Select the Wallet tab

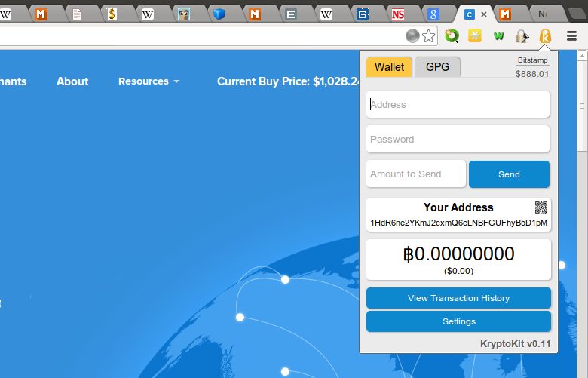pyautogui.click(x=389, y=67)
